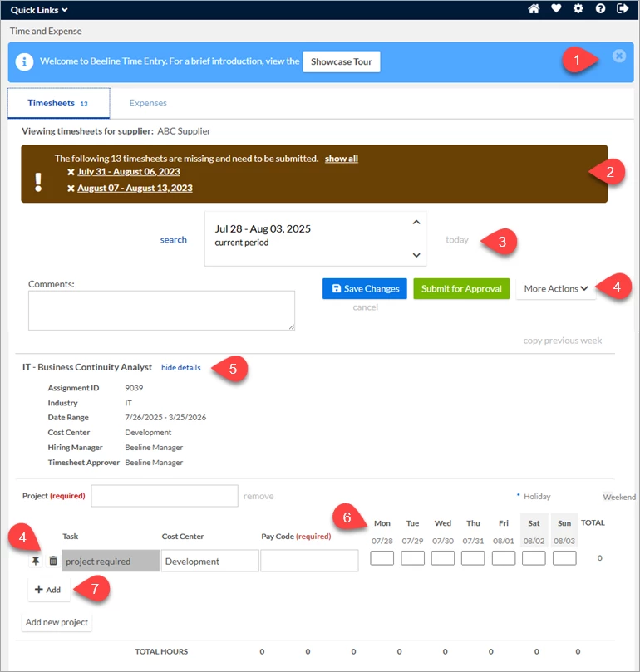Show all missing timesheets

[x=342, y=159]
